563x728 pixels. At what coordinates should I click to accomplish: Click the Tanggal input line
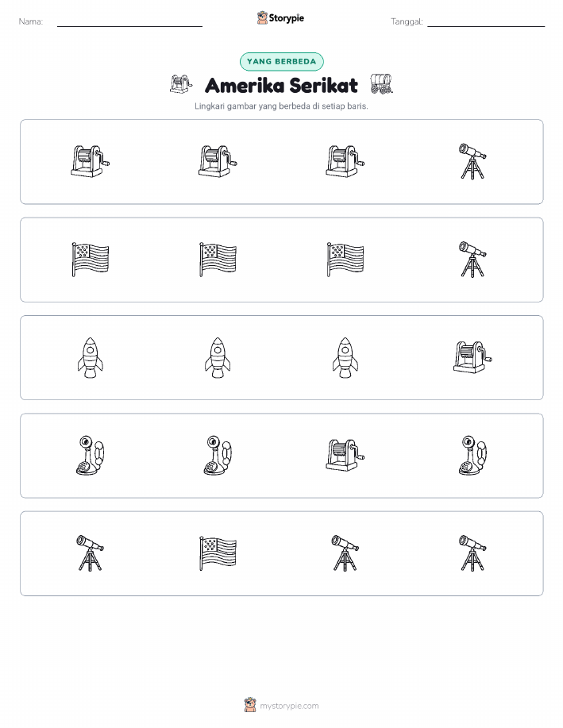pos(486,22)
